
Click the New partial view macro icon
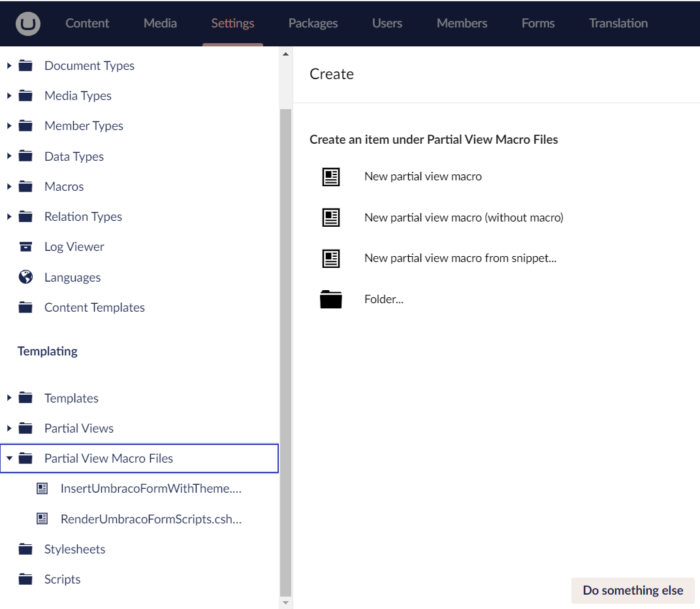point(331,176)
